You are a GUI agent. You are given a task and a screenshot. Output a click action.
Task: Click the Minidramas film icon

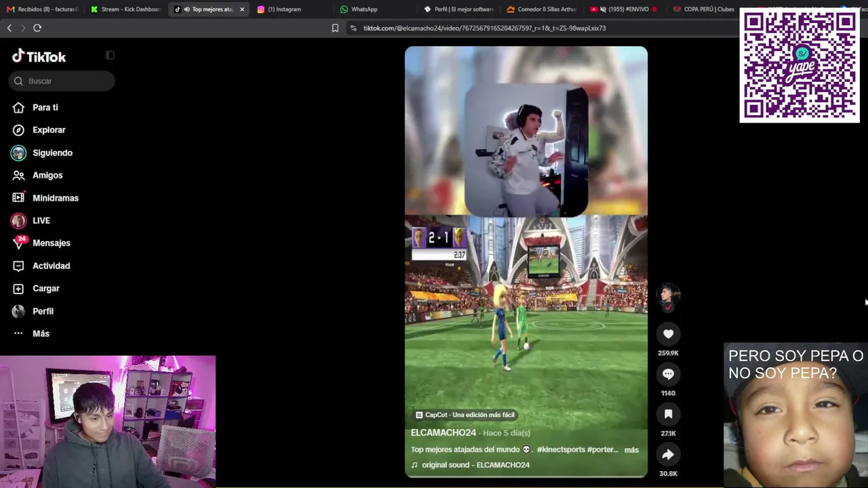pyautogui.click(x=18, y=198)
